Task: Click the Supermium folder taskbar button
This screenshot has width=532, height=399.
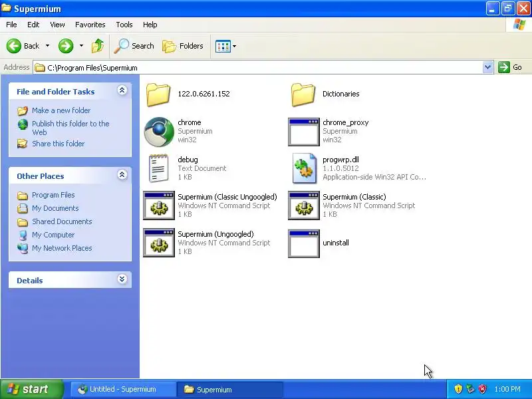Action: tap(229, 389)
